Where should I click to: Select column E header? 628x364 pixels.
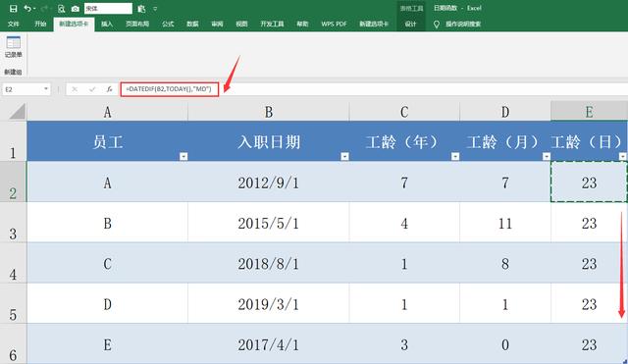589,112
